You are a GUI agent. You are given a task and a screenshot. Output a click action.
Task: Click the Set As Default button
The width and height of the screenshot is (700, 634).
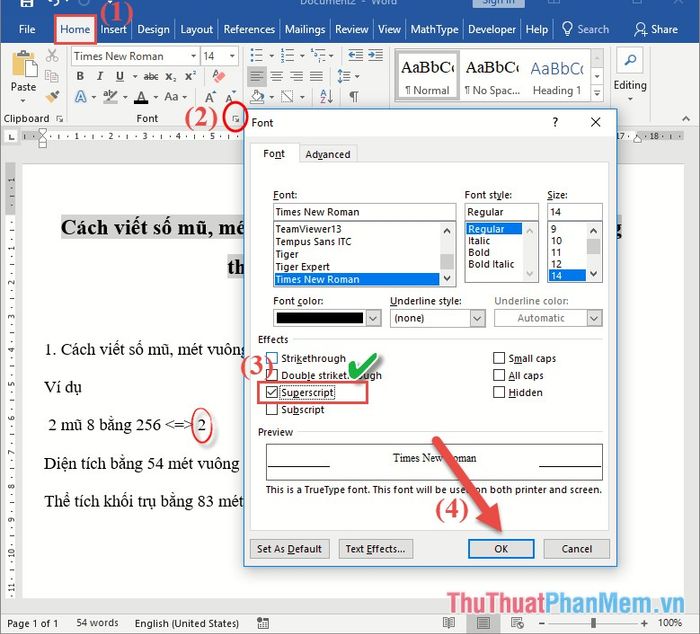pos(289,549)
